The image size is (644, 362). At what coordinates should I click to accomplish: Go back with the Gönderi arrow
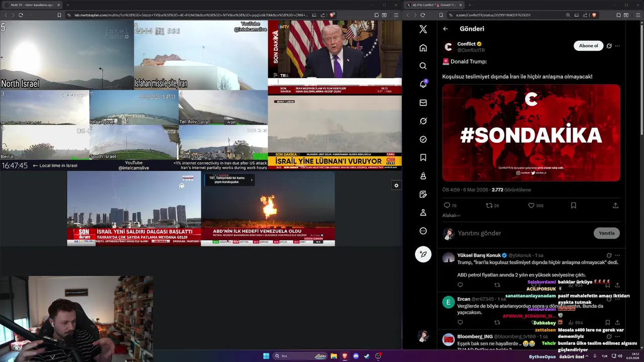(445, 29)
